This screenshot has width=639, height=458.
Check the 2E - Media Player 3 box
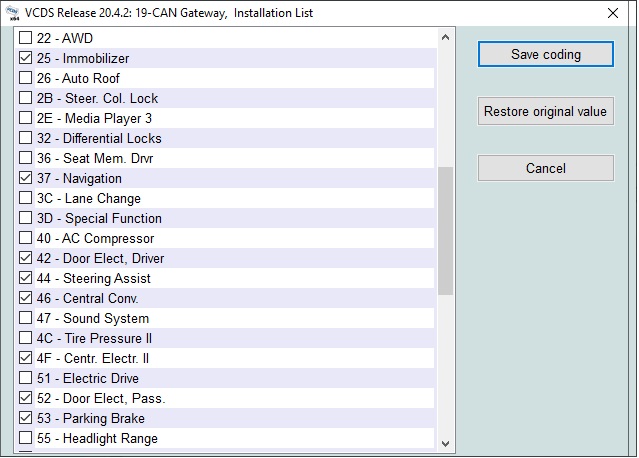coord(25,118)
